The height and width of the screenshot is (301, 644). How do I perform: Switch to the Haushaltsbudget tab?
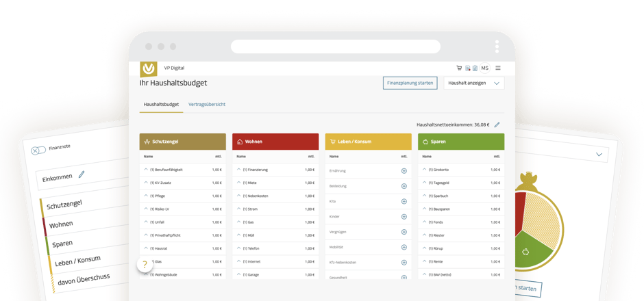coord(161,105)
